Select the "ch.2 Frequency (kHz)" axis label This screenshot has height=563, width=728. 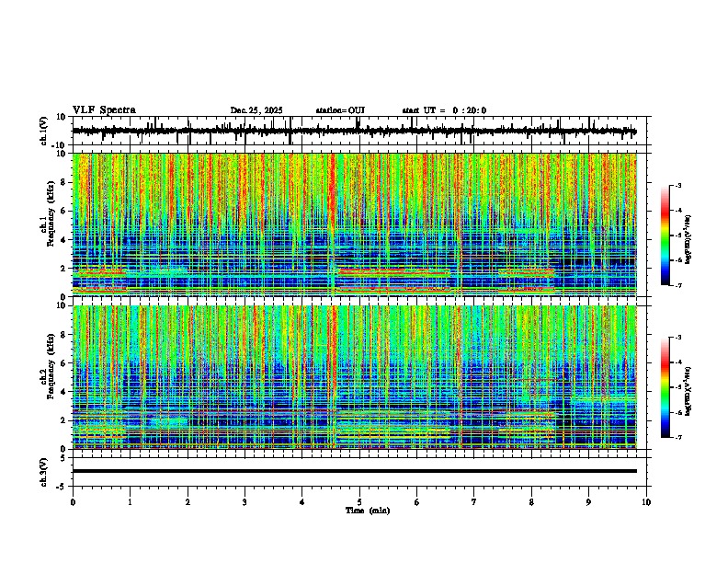point(47,365)
